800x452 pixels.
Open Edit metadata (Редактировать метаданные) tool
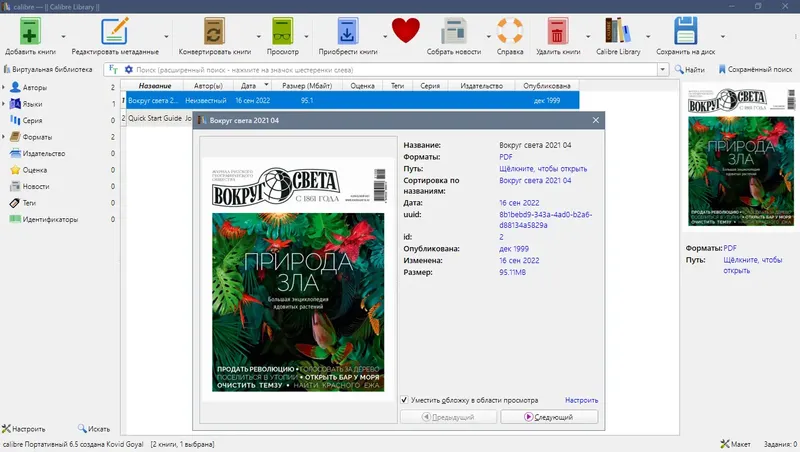115,31
